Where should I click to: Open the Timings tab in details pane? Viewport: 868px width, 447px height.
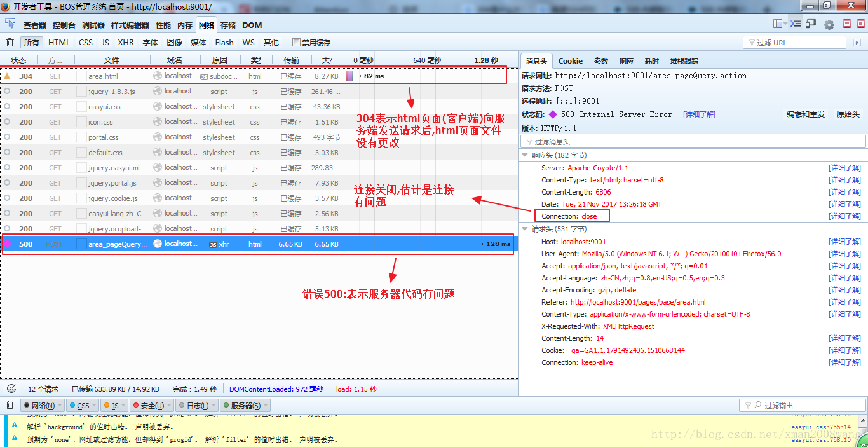click(652, 61)
